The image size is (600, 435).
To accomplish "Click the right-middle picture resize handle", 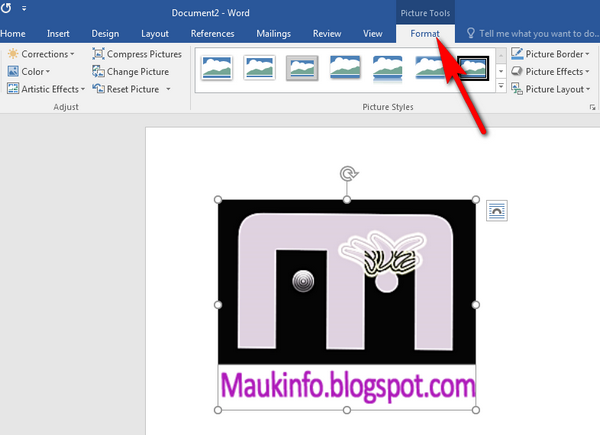I will (x=476, y=305).
